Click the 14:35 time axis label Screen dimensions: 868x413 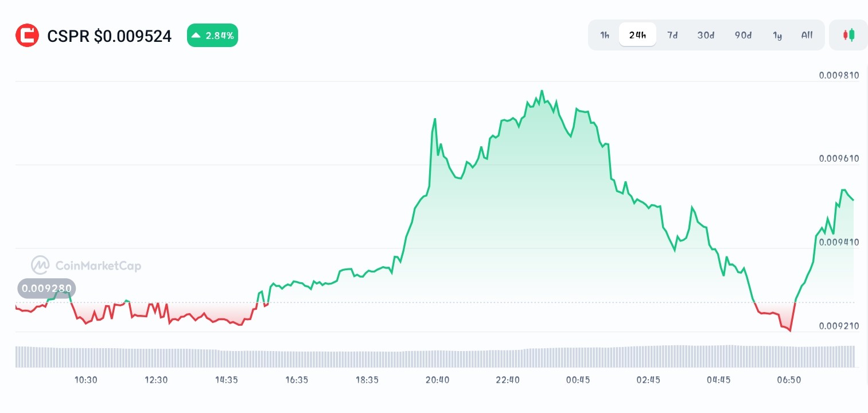pos(227,380)
